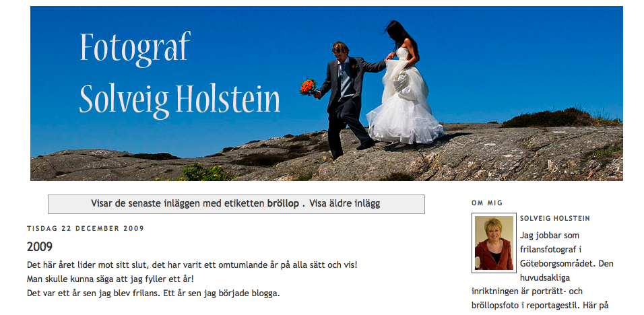Open the blog post titled "2009"
Screen dimensions: 644x315
tap(40, 247)
